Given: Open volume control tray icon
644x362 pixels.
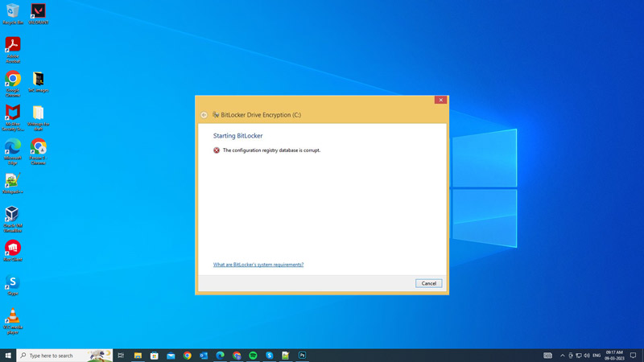Looking at the screenshot, I should pyautogui.click(x=587, y=356).
